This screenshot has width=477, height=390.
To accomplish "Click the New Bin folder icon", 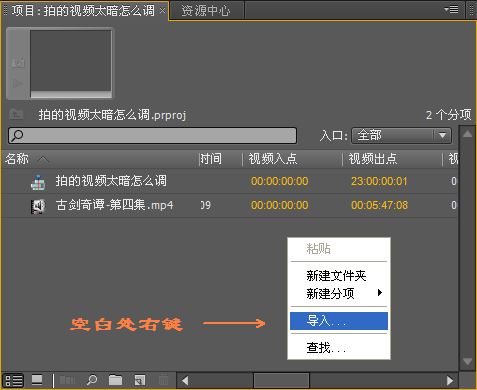I will [115, 380].
